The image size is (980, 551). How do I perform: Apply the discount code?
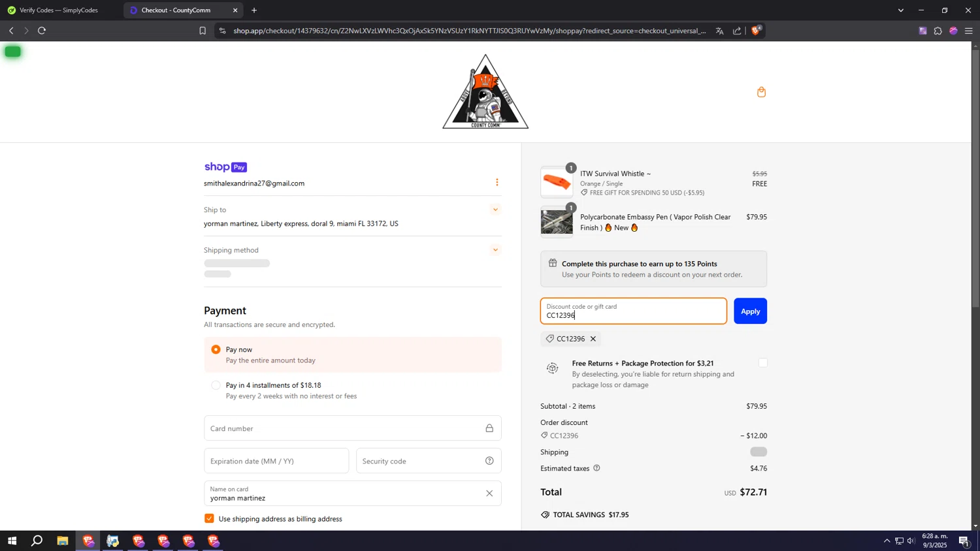[750, 311]
